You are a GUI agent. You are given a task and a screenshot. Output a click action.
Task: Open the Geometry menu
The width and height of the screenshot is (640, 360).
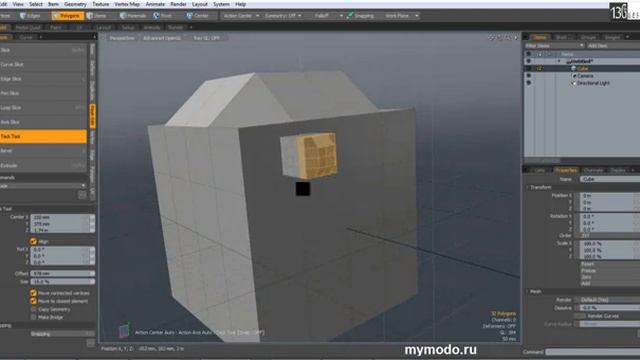coord(75,4)
